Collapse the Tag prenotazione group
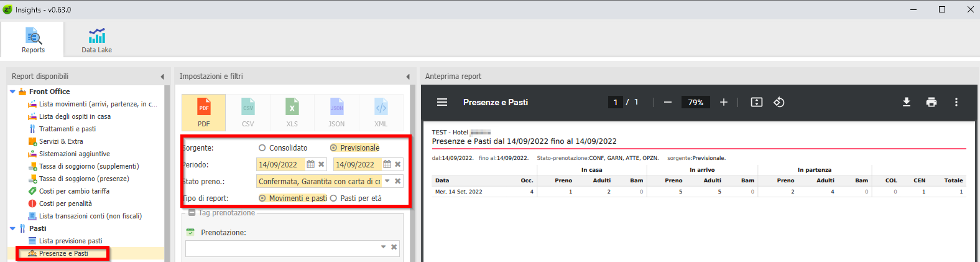This screenshot has width=980, height=262. point(192,213)
